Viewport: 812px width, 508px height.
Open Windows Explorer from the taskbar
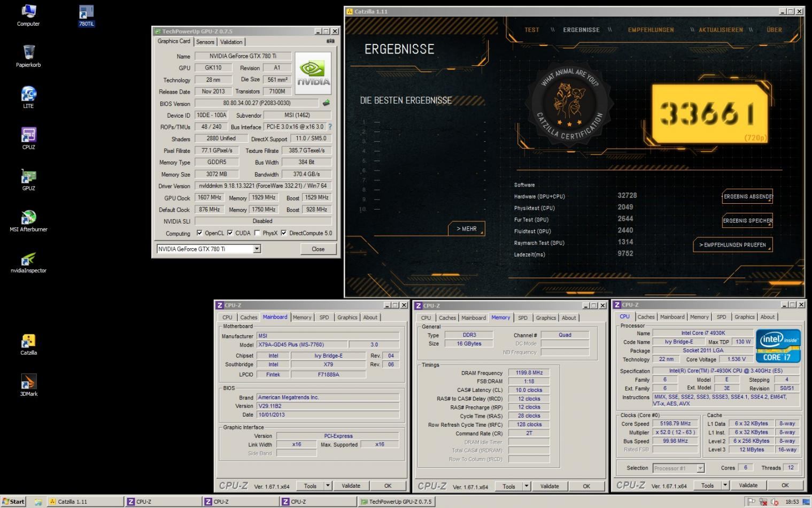[38, 502]
